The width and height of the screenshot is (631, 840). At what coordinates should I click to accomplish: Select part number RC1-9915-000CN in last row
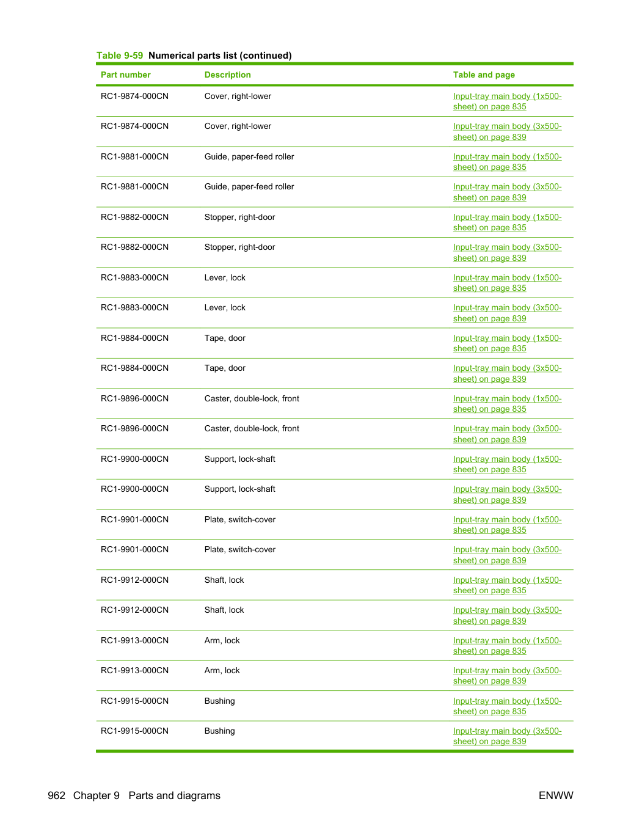coord(134,731)
